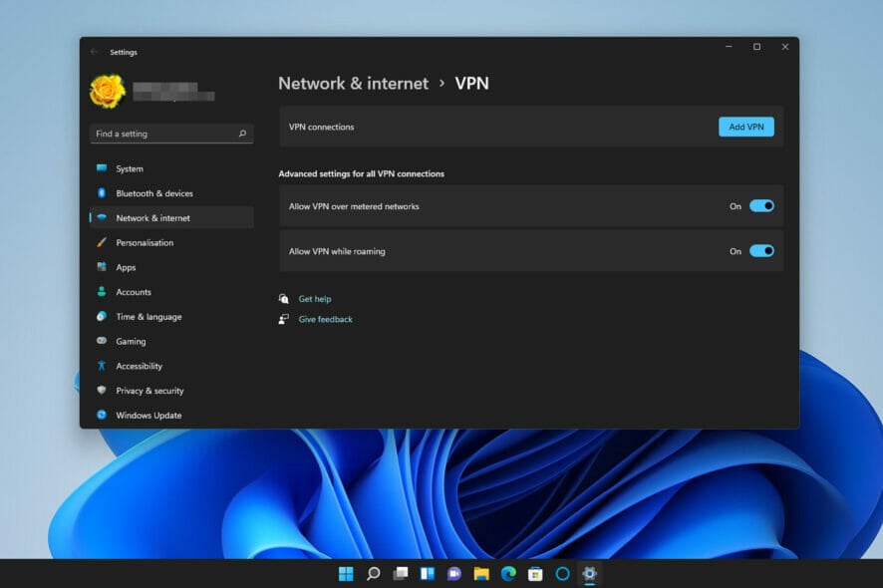The image size is (883, 588).
Task: Disable Allow VPN while roaming switch
Action: [x=761, y=251]
